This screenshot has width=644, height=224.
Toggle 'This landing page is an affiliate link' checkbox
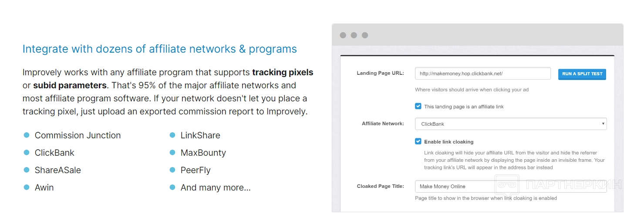pyautogui.click(x=418, y=106)
